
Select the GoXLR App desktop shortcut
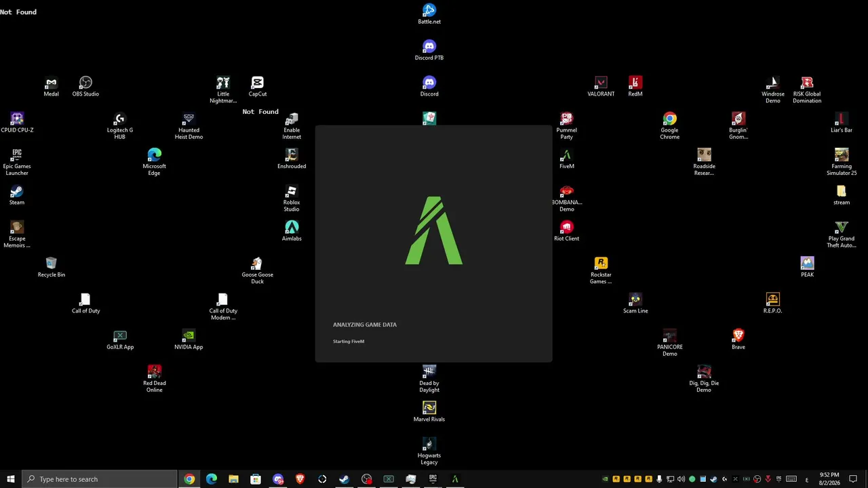(120, 340)
